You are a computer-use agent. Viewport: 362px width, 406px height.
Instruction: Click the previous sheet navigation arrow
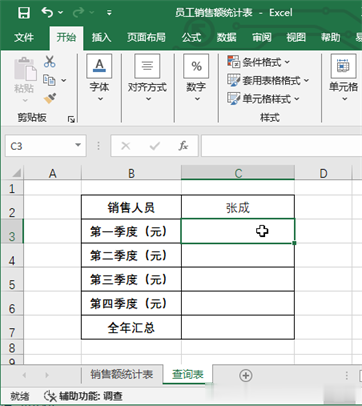tap(24, 375)
